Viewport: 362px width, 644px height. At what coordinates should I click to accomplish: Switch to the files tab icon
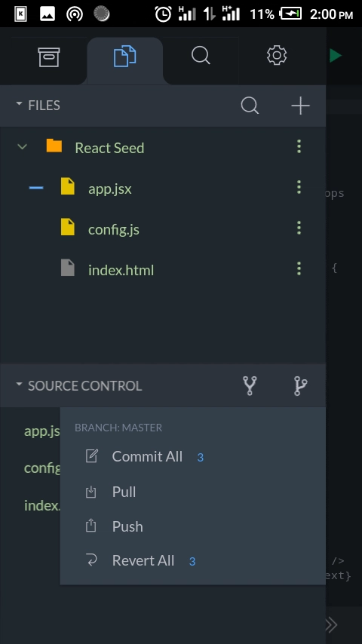[x=125, y=57]
